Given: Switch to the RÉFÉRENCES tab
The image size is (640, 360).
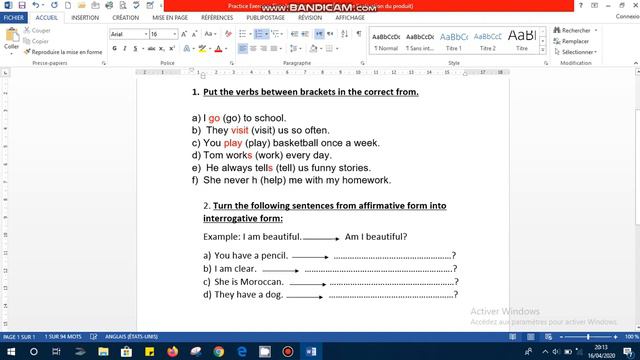Looking at the screenshot, I should point(217,18).
